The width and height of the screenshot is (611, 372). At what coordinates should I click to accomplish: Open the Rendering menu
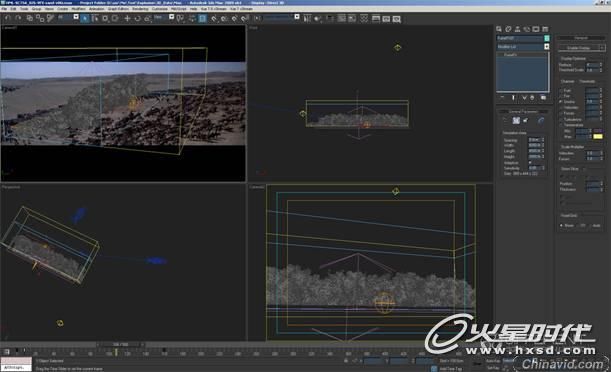click(x=140, y=9)
